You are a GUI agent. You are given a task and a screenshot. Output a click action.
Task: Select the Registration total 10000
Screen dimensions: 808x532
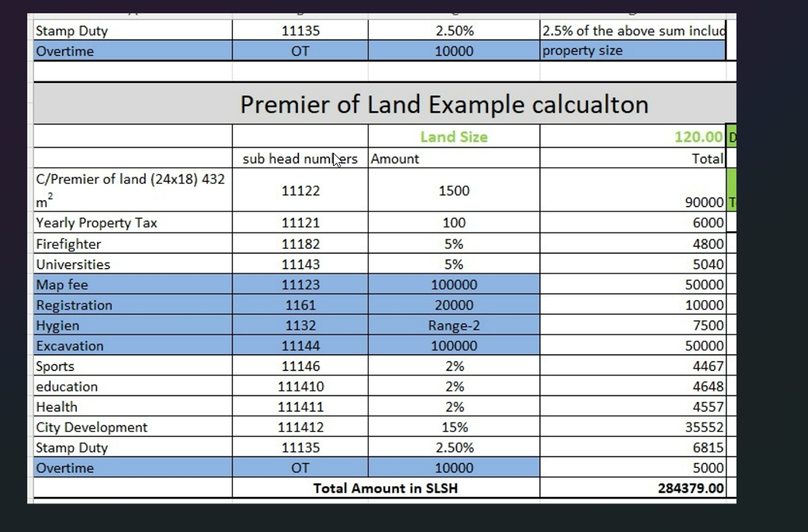633,305
